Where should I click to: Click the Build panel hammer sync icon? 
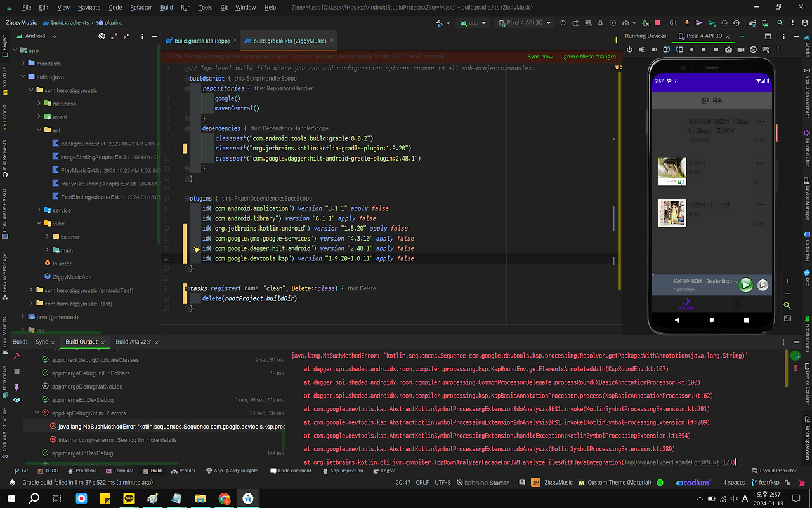pyautogui.click(x=16, y=356)
